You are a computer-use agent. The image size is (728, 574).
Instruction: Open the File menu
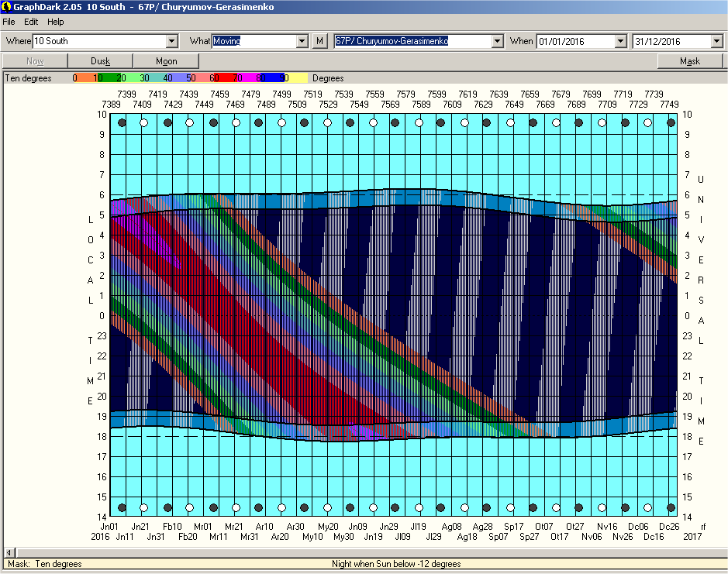(9, 22)
